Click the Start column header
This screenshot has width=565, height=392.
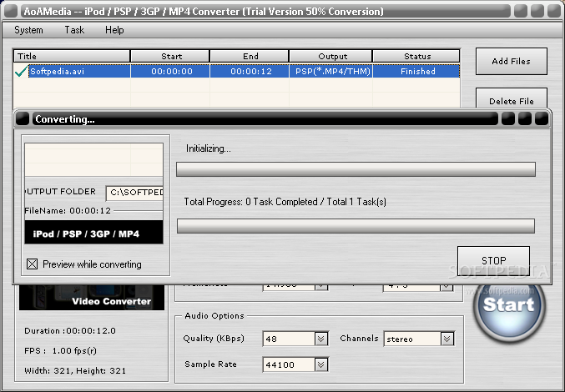170,56
